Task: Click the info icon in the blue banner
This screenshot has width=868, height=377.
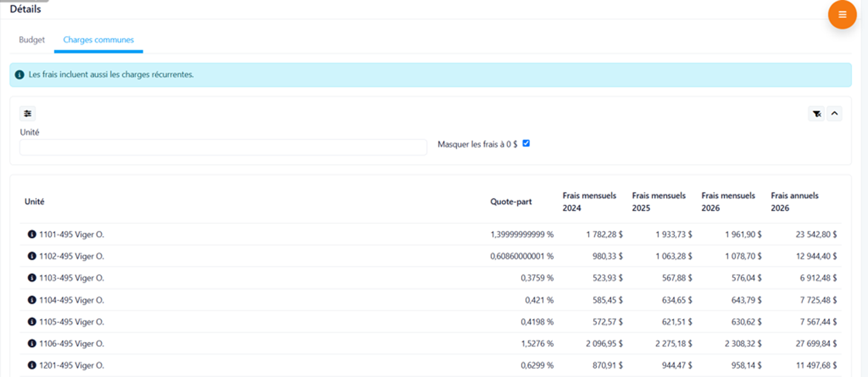Action: click(19, 75)
